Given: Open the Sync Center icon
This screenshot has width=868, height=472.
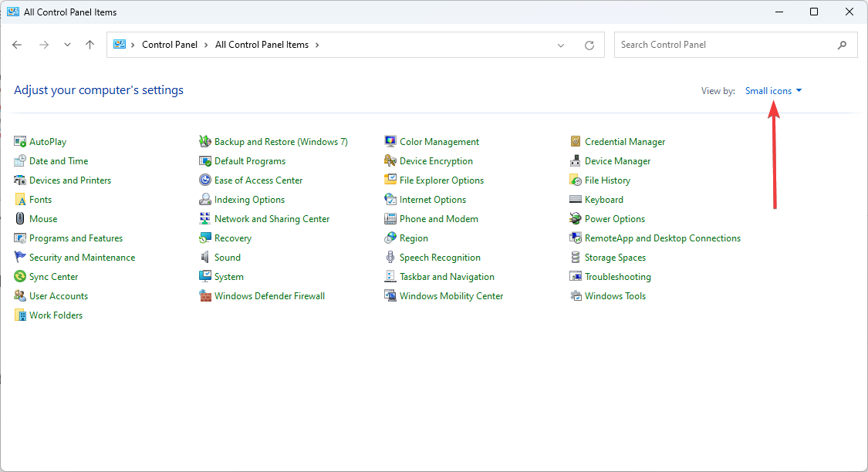Looking at the screenshot, I should click(20, 277).
